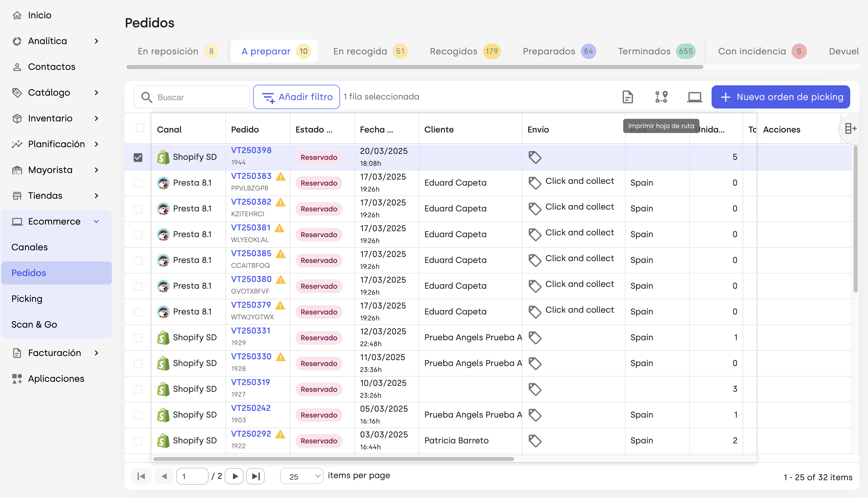Switch to the En recogida tab

tap(370, 51)
